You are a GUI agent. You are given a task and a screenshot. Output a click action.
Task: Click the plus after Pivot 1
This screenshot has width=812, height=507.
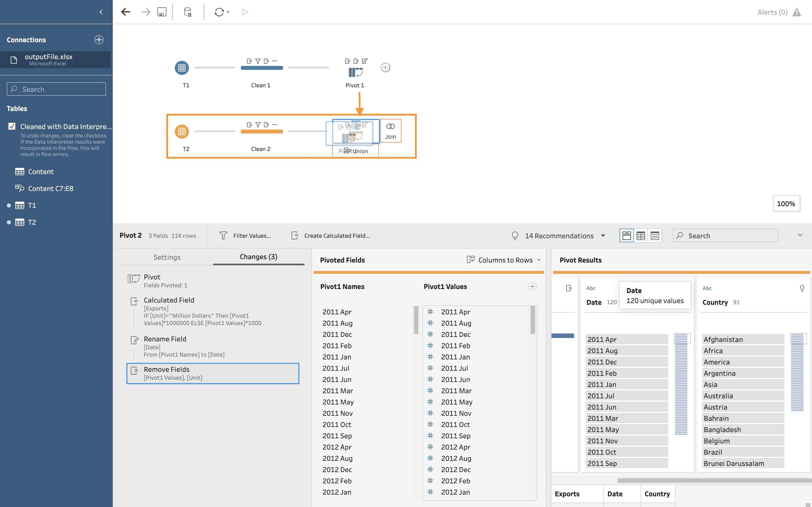385,67
